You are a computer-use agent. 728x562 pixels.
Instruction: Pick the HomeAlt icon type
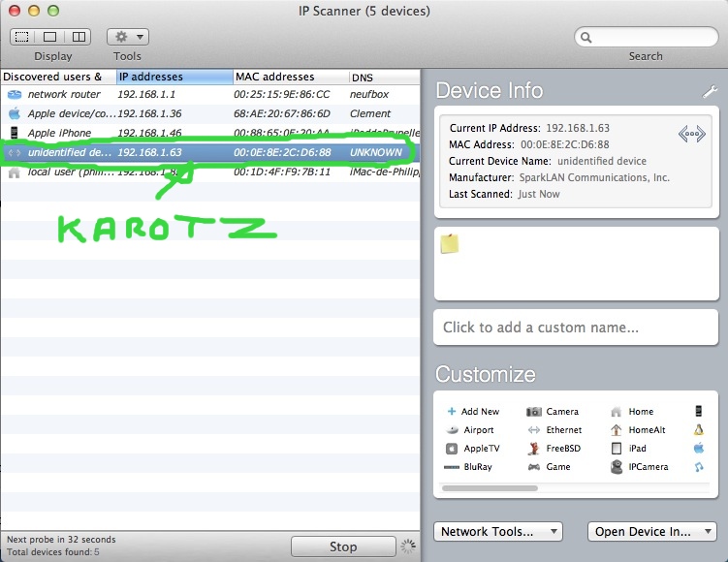(638, 430)
